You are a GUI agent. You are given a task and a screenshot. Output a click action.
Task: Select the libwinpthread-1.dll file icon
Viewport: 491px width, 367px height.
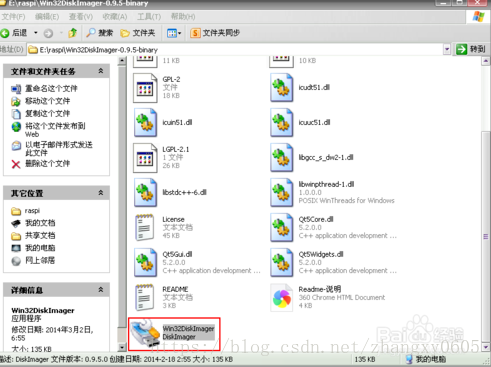coord(282,193)
